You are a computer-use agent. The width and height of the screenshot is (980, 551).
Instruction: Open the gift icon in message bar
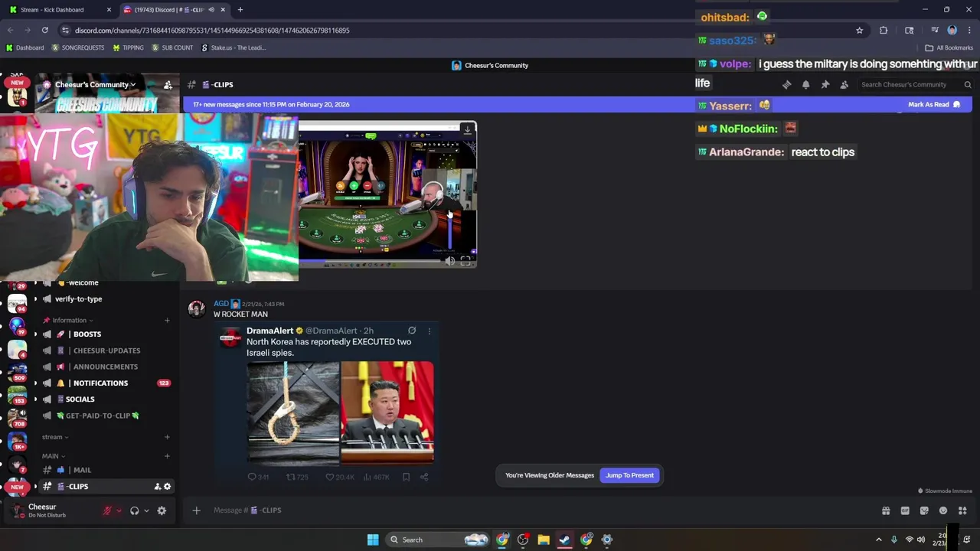[886, 510]
